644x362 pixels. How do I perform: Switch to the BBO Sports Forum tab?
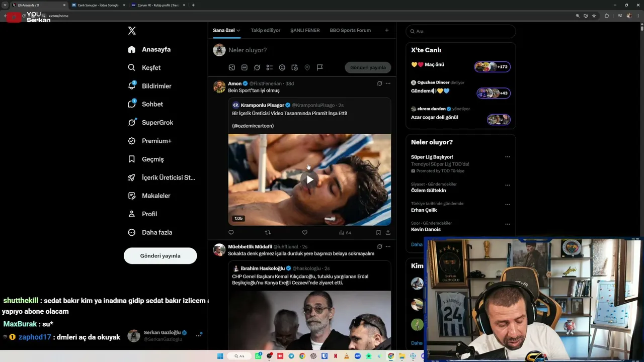click(x=350, y=30)
